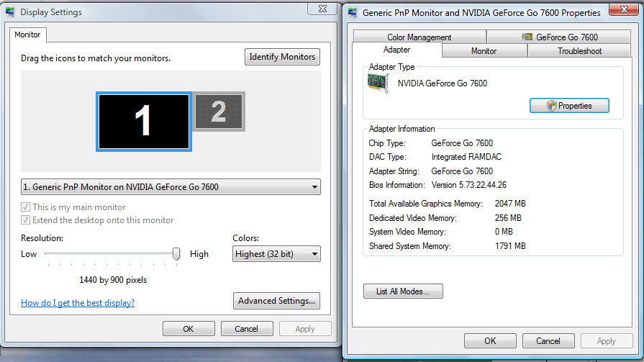This screenshot has height=362, width=644.
Task: Click '2047 MB' total graphics memory value
Action: (x=510, y=204)
